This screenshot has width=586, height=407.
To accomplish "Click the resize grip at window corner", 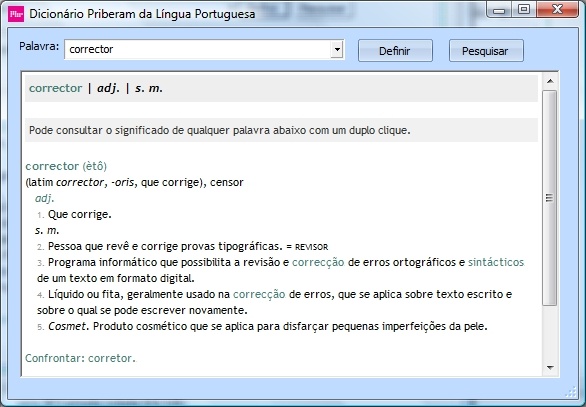I will [x=572, y=392].
